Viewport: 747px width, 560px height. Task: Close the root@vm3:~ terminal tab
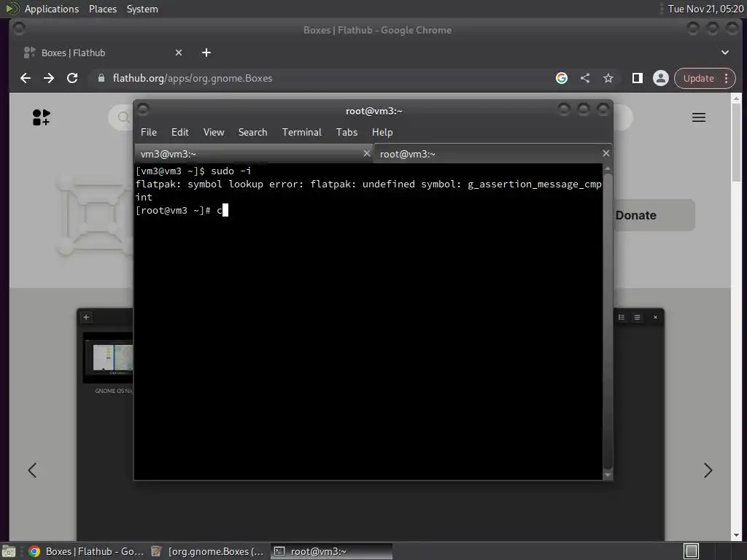click(x=605, y=153)
